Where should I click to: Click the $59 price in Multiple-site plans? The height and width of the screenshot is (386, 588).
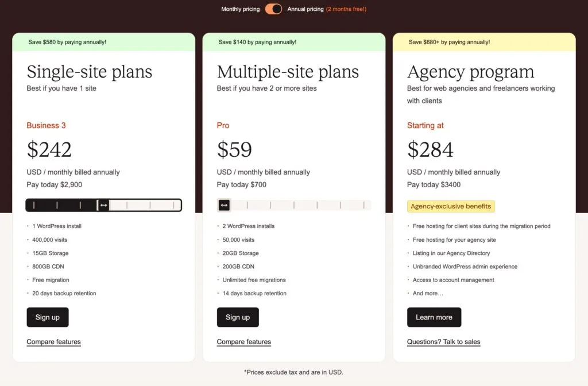pyautogui.click(x=234, y=149)
